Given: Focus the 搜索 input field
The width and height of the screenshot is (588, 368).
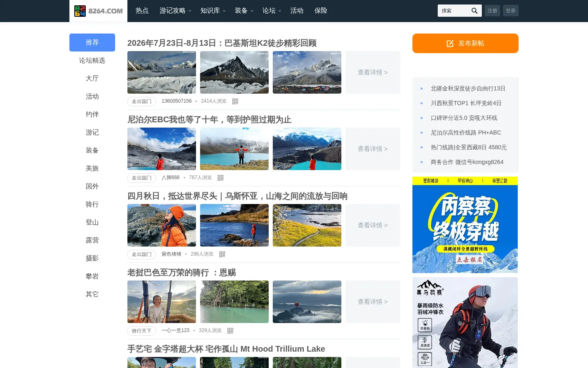Looking at the screenshot, I should click(x=453, y=11).
